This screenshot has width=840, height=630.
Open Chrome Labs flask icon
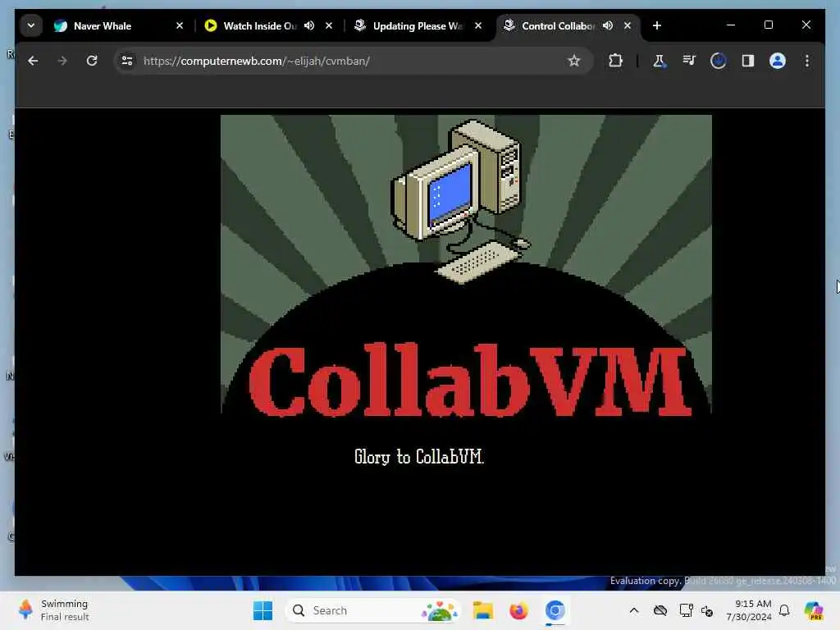[x=659, y=61]
